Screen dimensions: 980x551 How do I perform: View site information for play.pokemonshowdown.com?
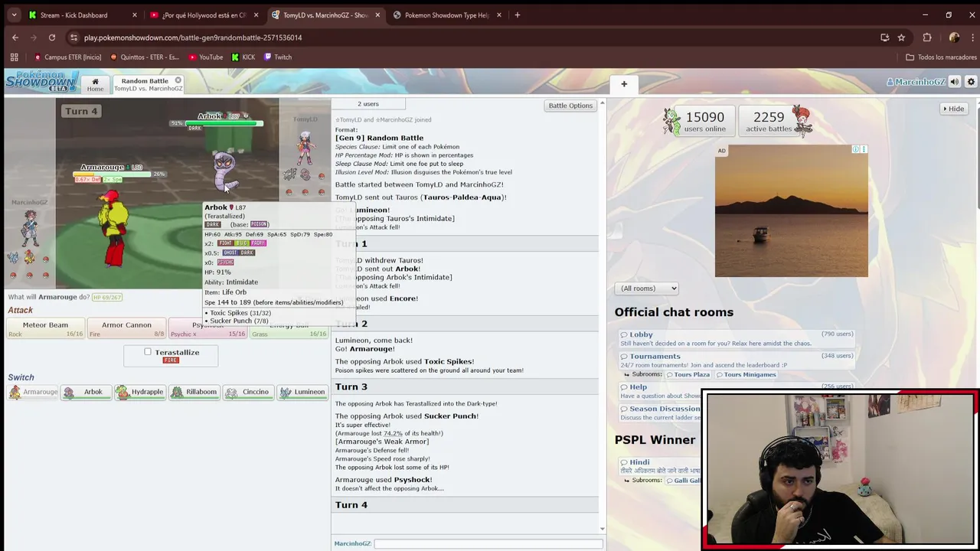[73, 37]
